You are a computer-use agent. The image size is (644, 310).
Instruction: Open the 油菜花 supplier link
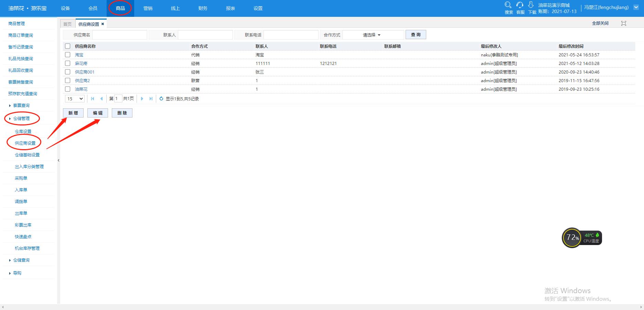81,89
